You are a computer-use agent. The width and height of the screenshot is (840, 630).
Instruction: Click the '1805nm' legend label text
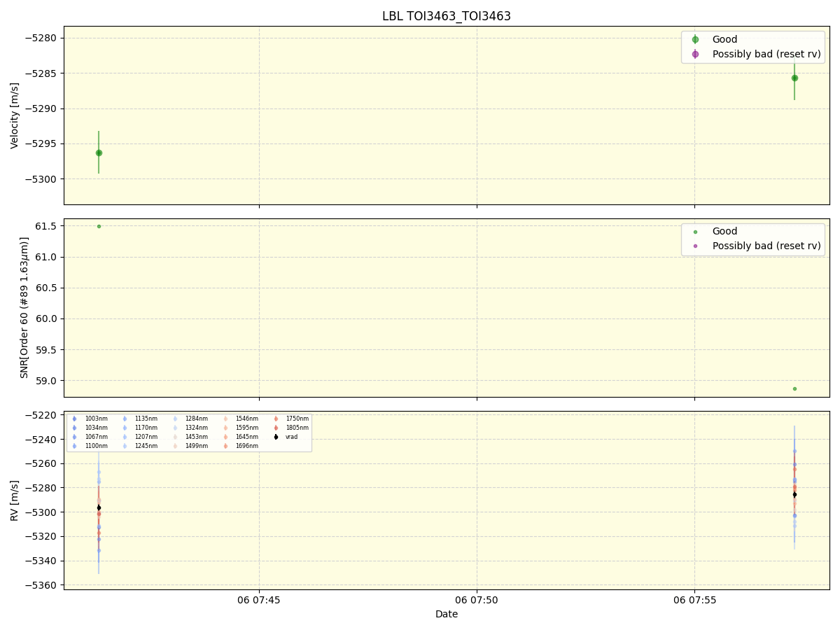pyautogui.click(x=297, y=428)
